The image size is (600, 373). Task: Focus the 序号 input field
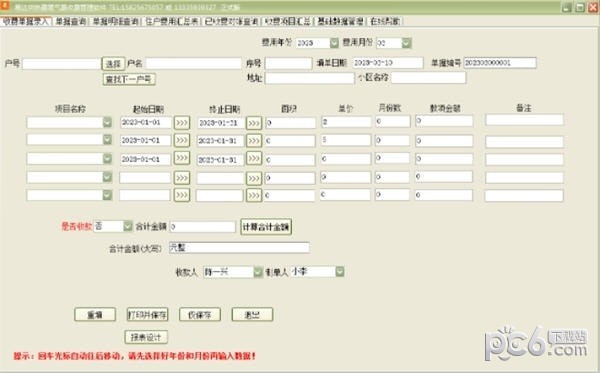(x=289, y=63)
